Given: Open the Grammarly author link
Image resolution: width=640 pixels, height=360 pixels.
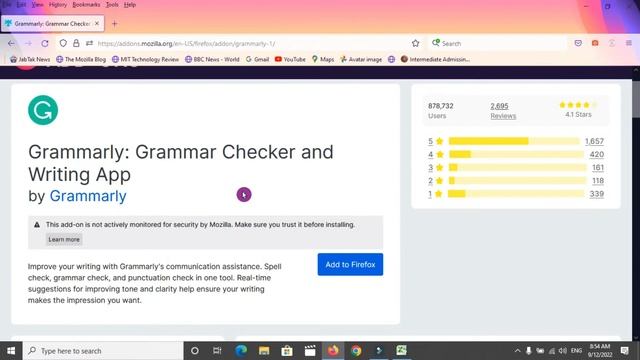Looking at the screenshot, I should click(88, 196).
